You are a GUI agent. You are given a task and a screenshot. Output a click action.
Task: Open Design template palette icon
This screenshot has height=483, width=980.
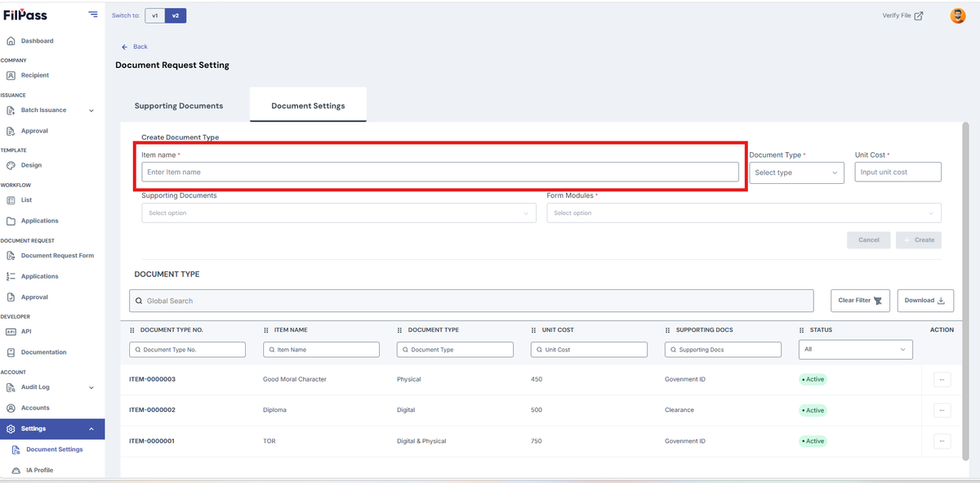tap(11, 165)
